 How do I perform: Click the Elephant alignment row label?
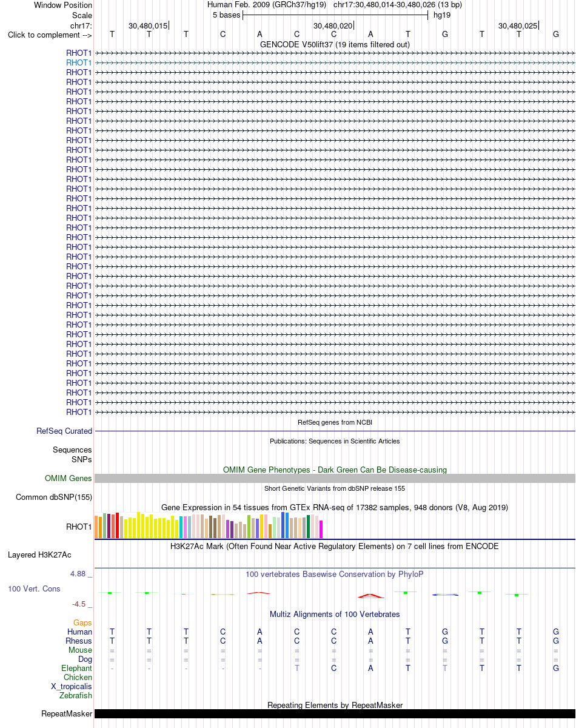coord(77,668)
